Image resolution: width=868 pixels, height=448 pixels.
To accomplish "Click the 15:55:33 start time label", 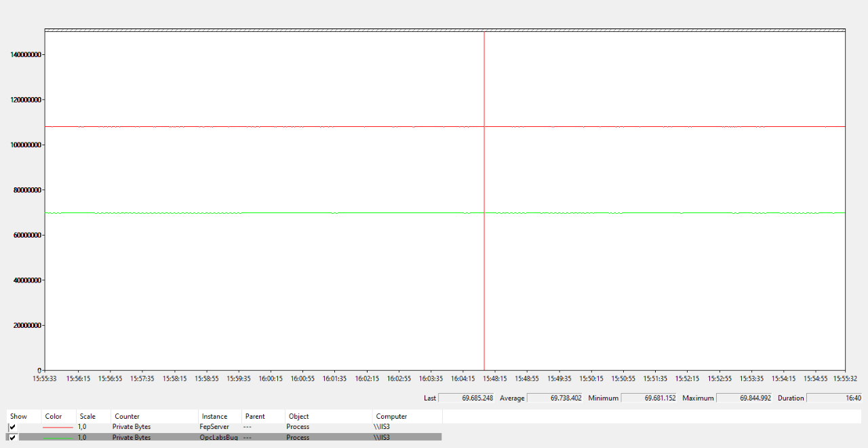I will click(x=45, y=379).
